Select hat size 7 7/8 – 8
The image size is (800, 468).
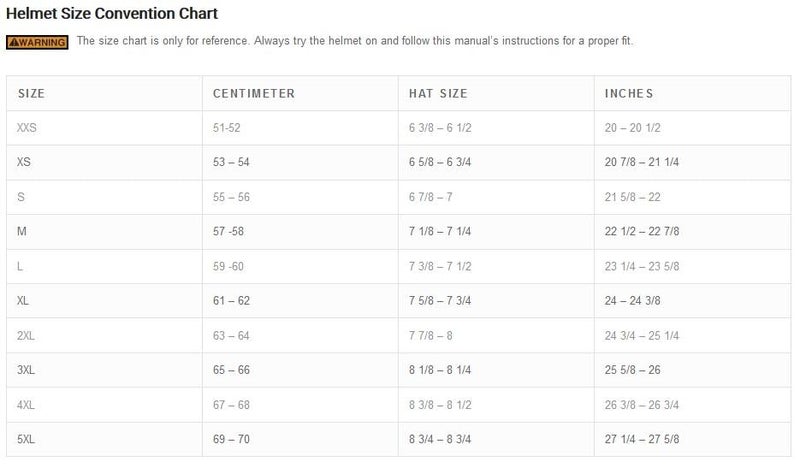click(x=430, y=335)
